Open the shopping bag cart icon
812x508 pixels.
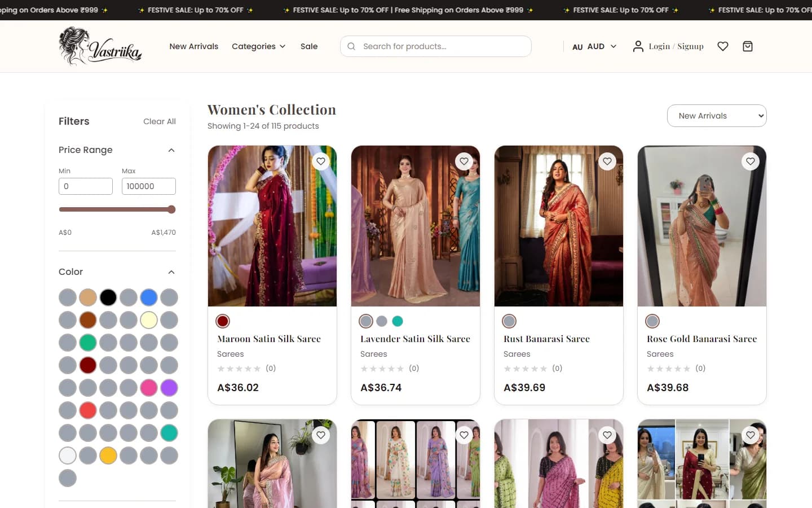(748, 46)
